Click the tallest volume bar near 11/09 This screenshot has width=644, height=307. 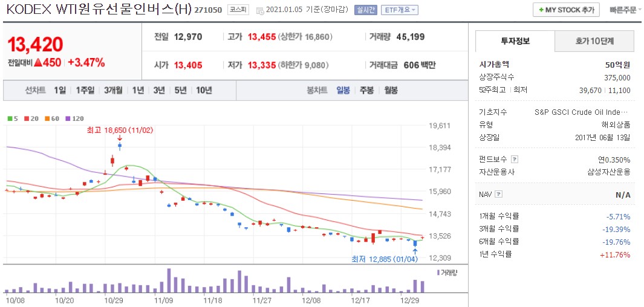[169, 280]
